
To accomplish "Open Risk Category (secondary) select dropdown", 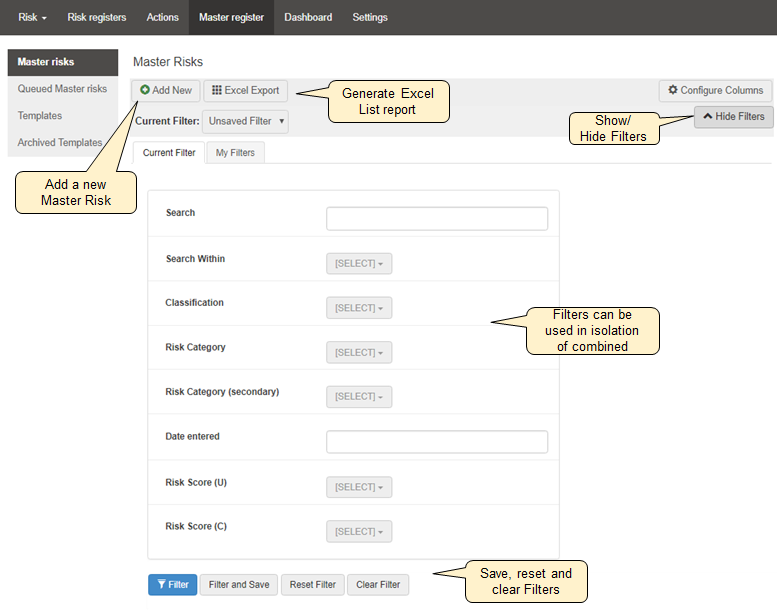I will pyautogui.click(x=359, y=397).
